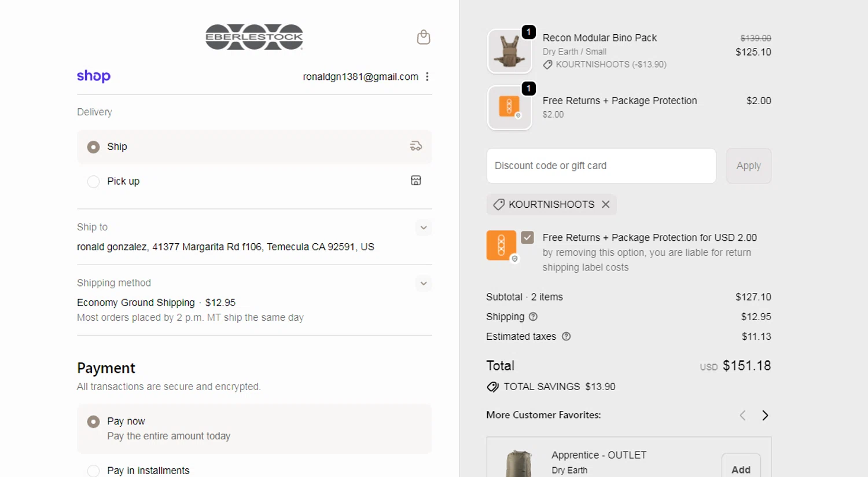Expand the Shipping method section
Screen dimensions: 868x477
(424, 283)
